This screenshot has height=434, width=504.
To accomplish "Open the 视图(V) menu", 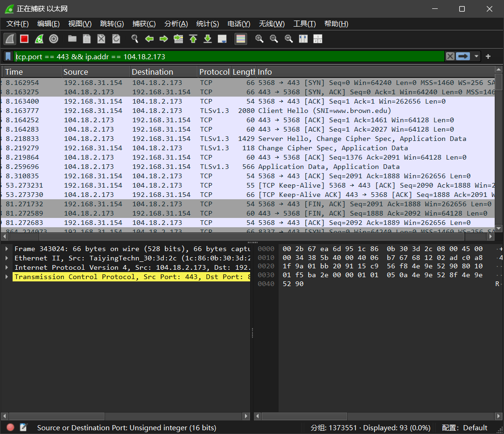I will click(80, 24).
